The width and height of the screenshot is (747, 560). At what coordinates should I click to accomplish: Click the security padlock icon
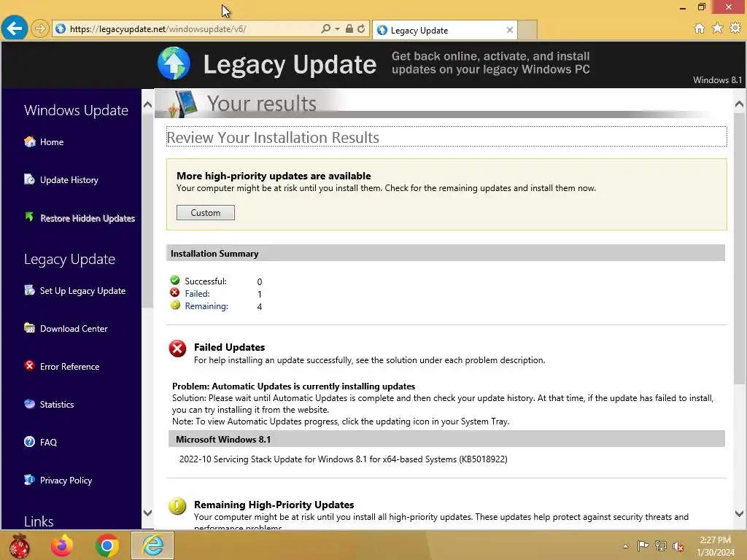click(349, 28)
